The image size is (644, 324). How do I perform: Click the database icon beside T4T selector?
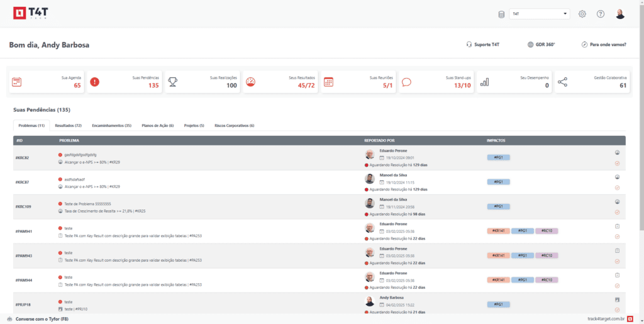(501, 14)
